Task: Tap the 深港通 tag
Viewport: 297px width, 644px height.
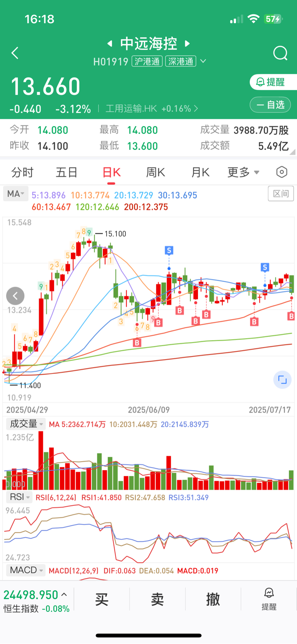Action: click(x=181, y=61)
